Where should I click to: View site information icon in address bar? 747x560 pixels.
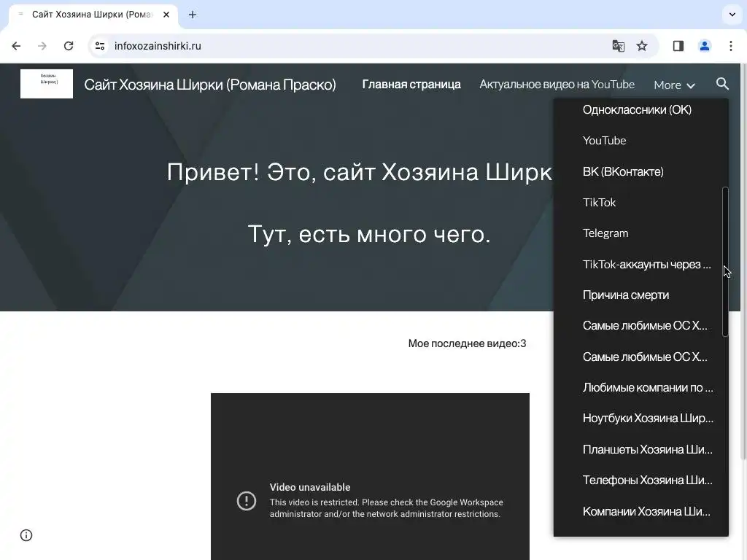click(100, 46)
